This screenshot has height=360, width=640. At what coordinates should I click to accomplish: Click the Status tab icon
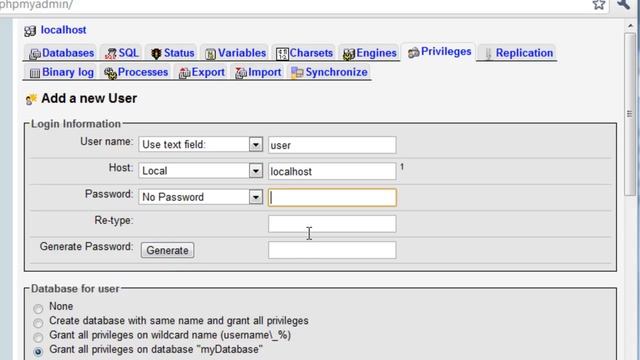click(156, 54)
